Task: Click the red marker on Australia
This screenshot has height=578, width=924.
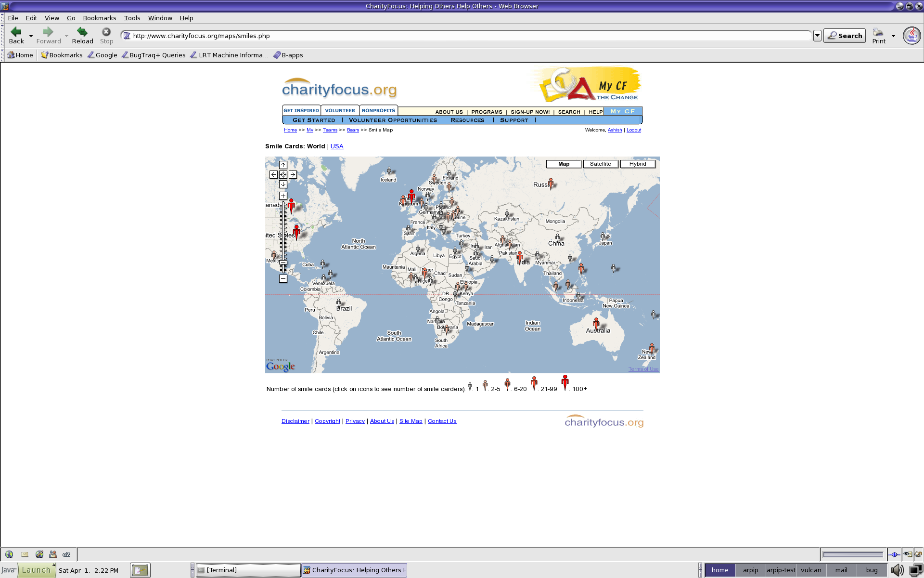Action: click(x=596, y=323)
